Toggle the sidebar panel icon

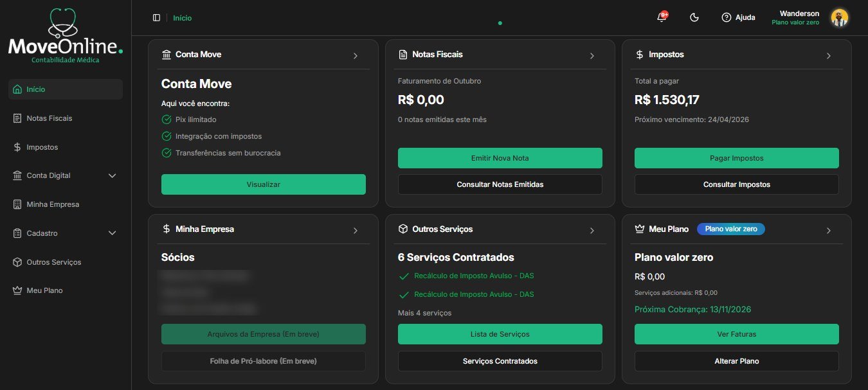click(156, 18)
